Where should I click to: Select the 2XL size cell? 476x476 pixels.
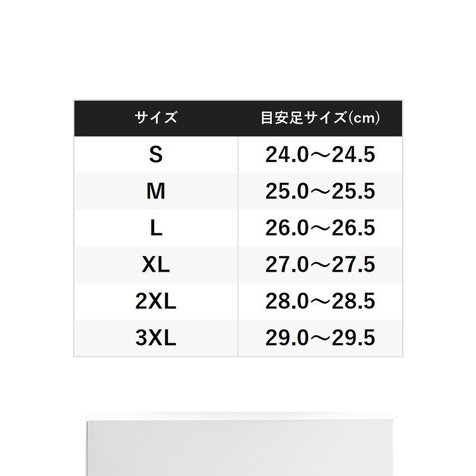coord(156,301)
